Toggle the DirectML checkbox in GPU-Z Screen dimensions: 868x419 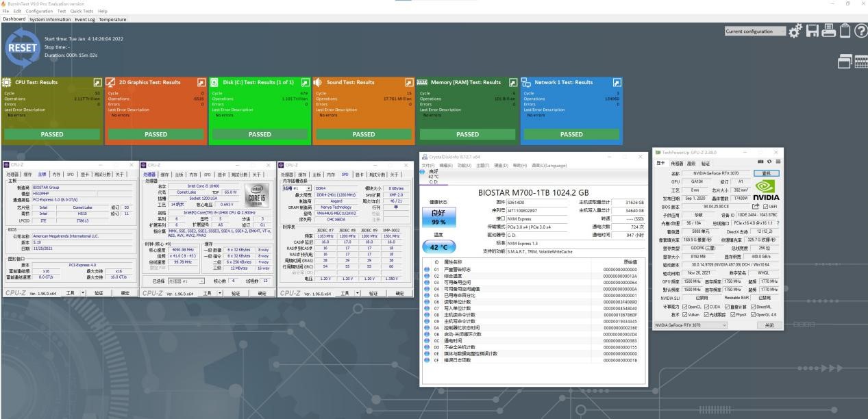pyautogui.click(x=753, y=306)
